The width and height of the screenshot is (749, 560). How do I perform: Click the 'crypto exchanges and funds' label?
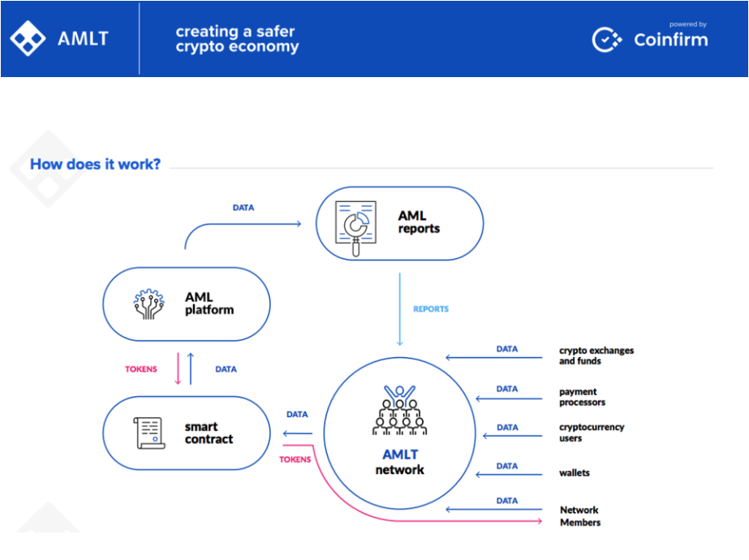[596, 356]
